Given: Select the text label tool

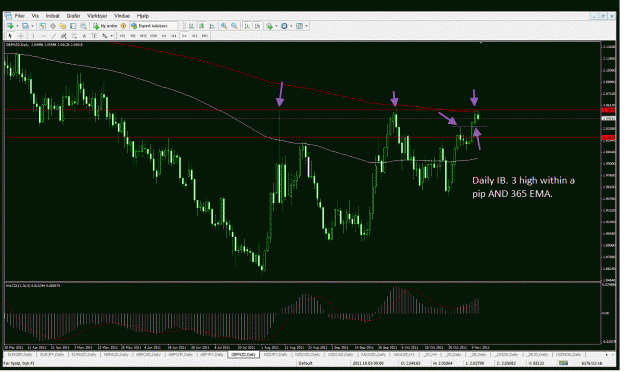Looking at the screenshot, I should click(94, 36).
